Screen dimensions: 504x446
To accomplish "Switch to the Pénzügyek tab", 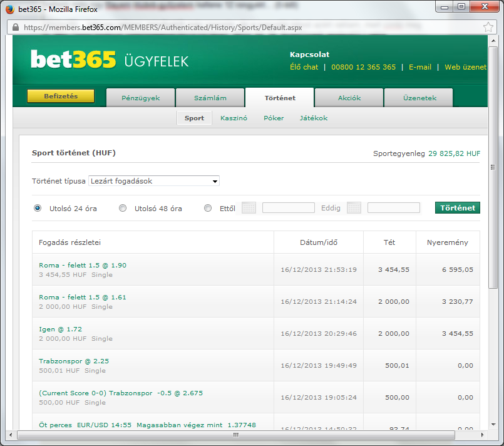I will [x=140, y=98].
